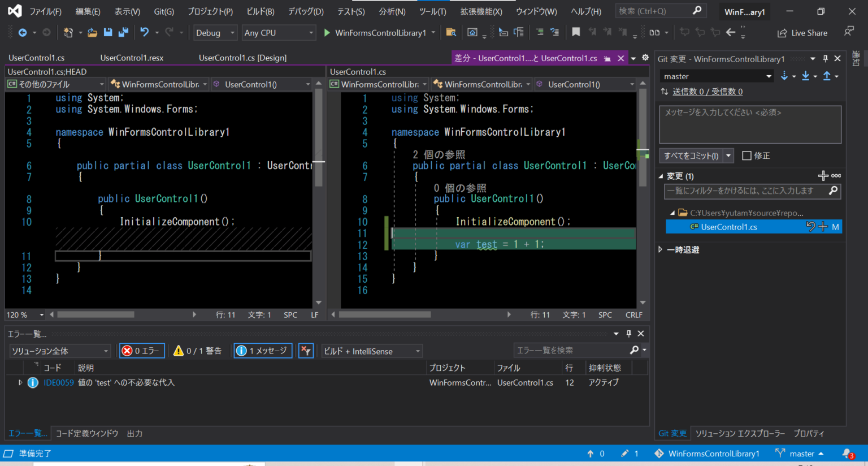Undo changes to UserControl1.cs via the revert icon

811,226
